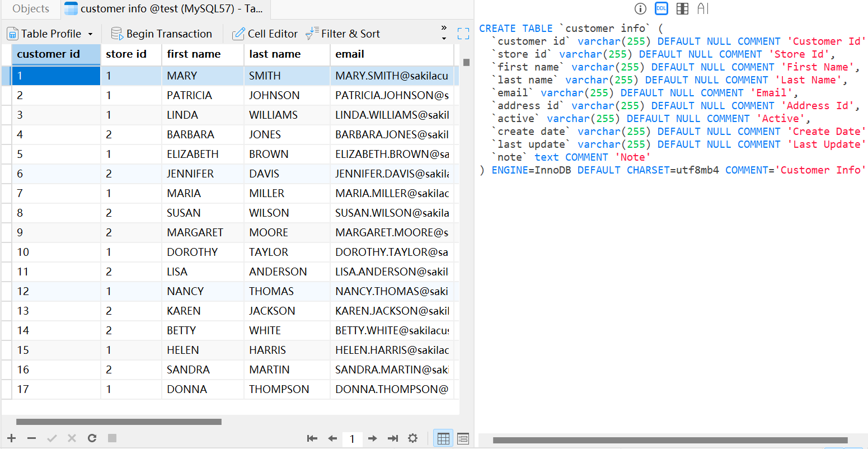The image size is (868, 449).
Task: Click the Begin Transaction button
Action: pyautogui.click(x=162, y=34)
